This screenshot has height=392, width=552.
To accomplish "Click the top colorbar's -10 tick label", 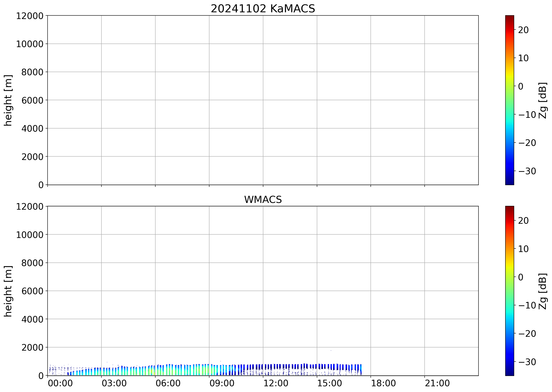I will pyautogui.click(x=527, y=115).
